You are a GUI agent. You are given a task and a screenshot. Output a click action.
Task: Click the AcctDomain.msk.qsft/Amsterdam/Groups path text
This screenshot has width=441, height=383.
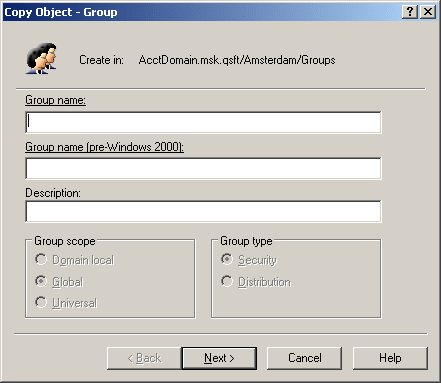[x=237, y=60]
